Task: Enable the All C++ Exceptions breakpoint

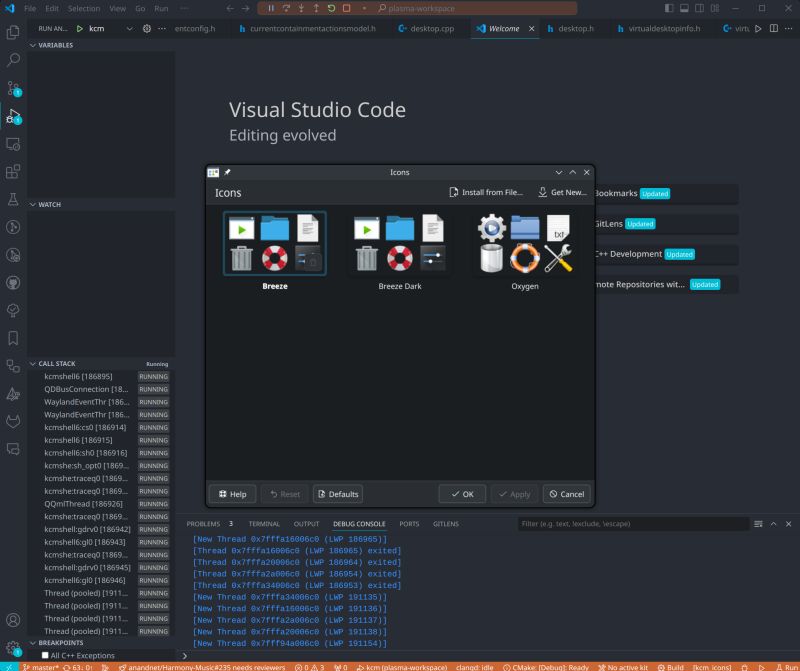Action: coord(45,655)
